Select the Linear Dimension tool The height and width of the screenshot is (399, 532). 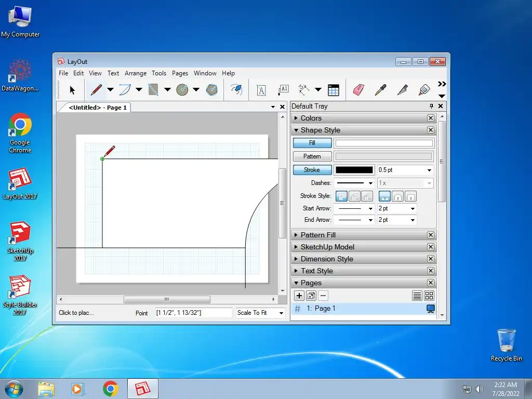point(303,90)
